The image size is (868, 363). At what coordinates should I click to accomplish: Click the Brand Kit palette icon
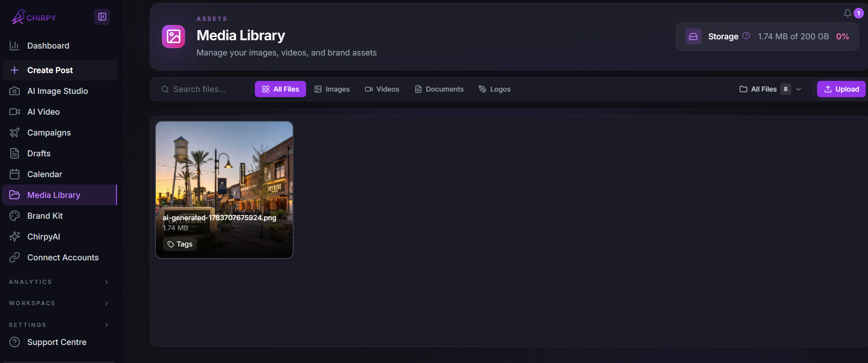(15, 216)
